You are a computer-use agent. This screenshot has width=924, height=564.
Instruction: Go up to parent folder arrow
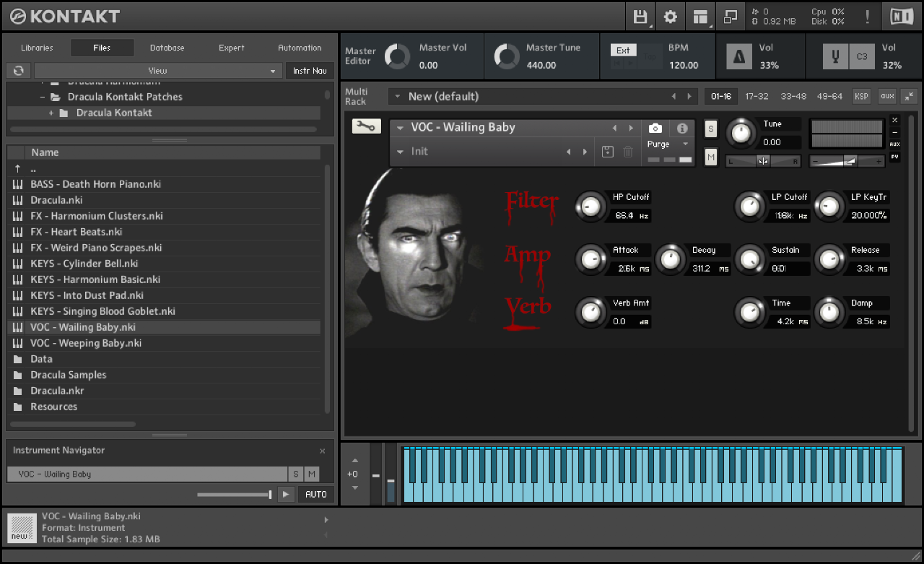tap(17, 168)
